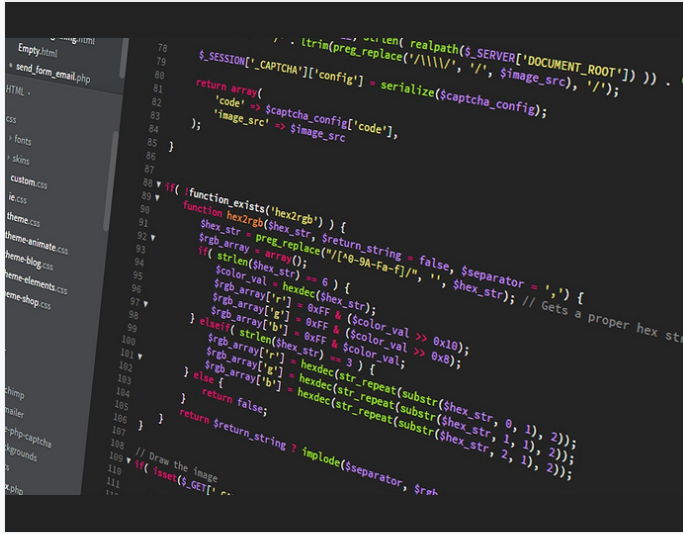Click the 'else' keyword on line 101

[x=203, y=376]
